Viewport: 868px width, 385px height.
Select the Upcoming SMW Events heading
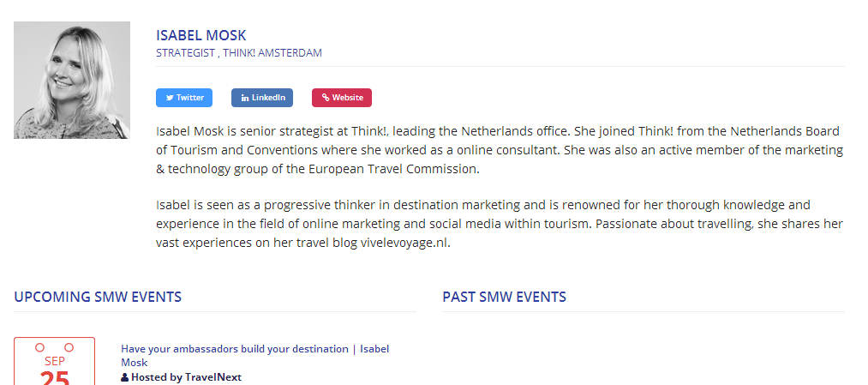point(98,297)
